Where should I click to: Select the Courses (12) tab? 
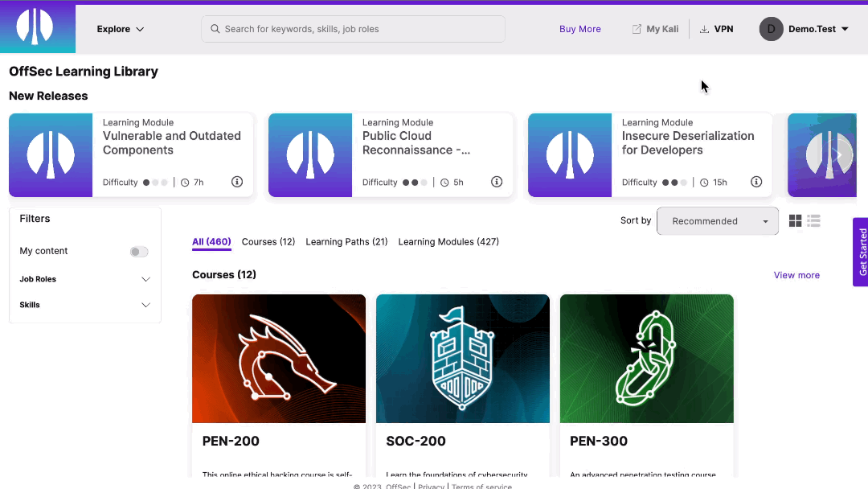tap(268, 242)
